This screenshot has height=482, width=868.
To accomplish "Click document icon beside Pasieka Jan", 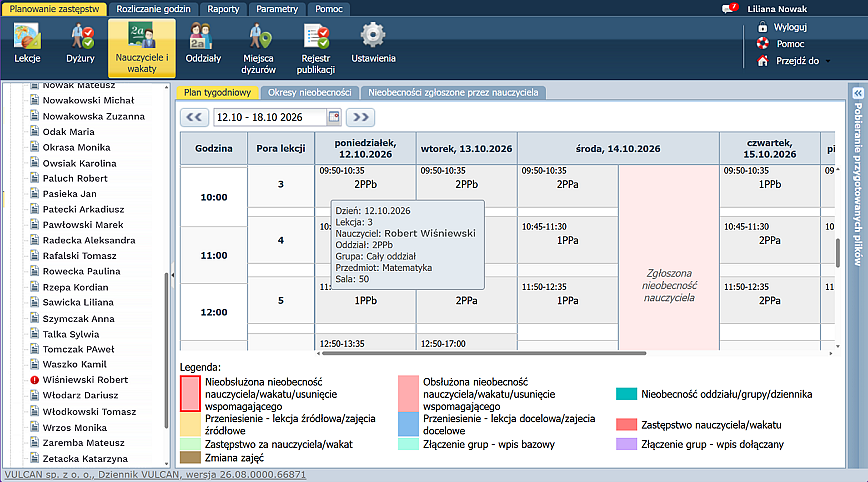I will pyautogui.click(x=34, y=193).
